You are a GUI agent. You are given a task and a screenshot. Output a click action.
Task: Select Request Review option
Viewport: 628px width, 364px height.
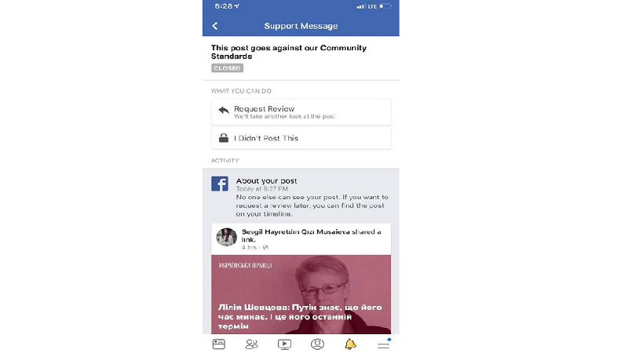tap(301, 112)
